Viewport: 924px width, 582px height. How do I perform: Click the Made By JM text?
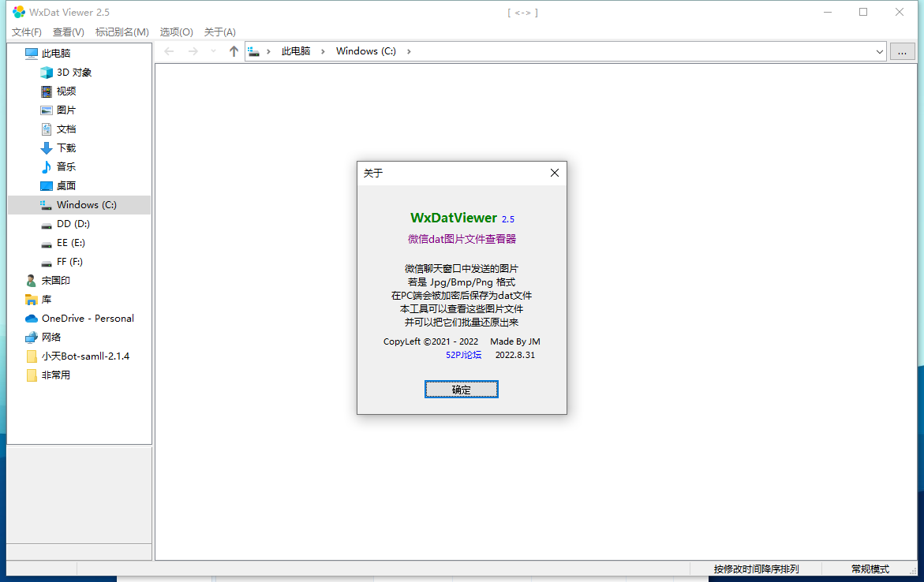coord(515,341)
